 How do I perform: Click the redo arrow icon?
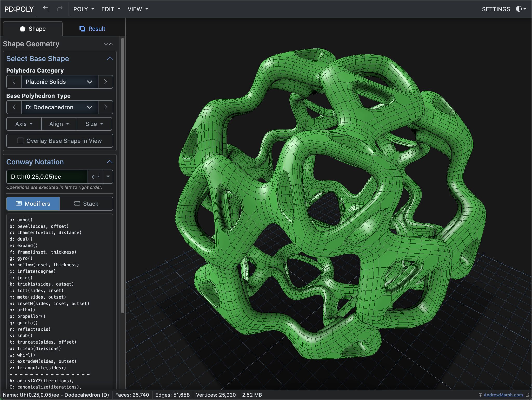60,9
